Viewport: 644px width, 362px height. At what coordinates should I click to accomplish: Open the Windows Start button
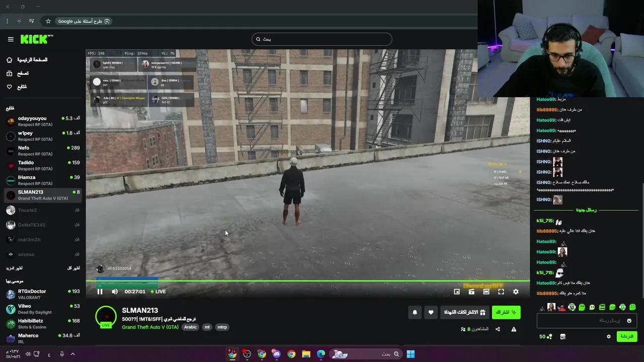click(411, 354)
